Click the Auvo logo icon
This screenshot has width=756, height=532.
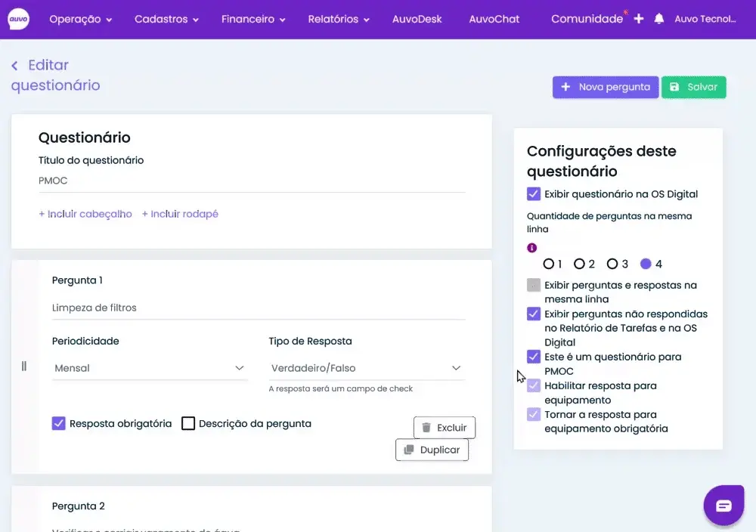point(18,19)
